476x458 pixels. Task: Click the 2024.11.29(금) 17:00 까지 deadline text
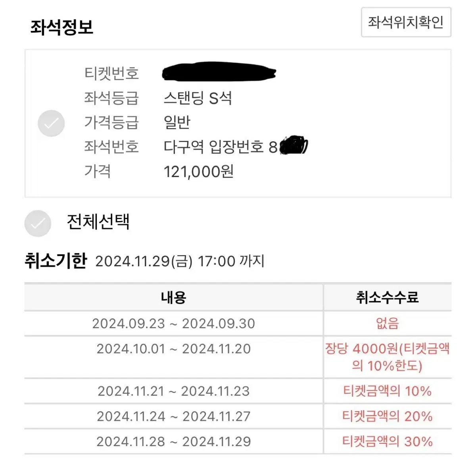point(180,261)
